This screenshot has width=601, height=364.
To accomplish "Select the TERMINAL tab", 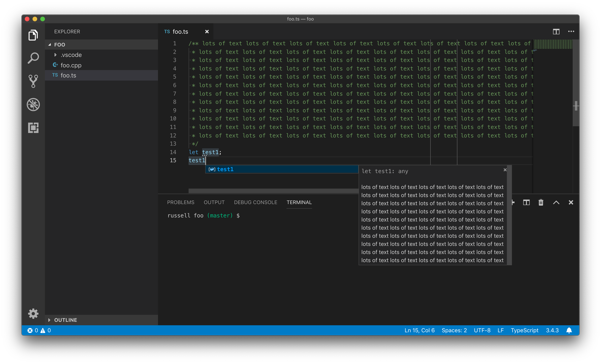I will tap(299, 202).
